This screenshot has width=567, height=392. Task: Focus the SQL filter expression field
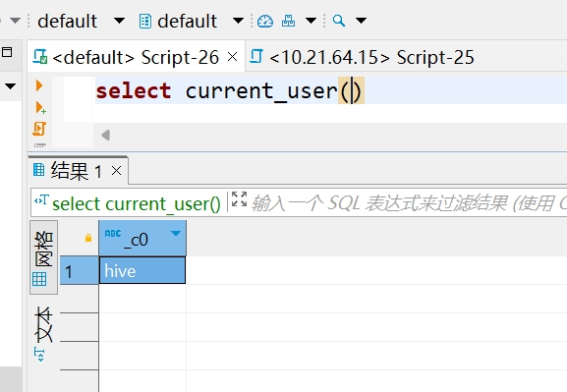(x=409, y=202)
